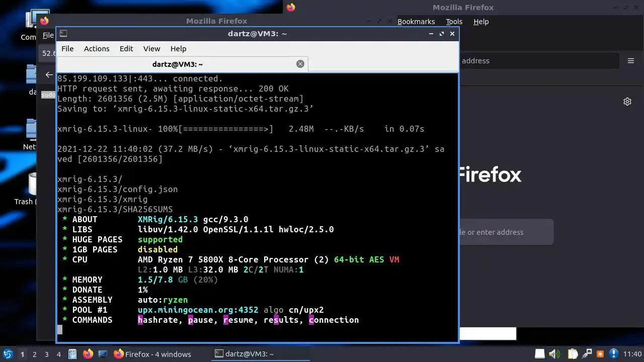Launch Firefox from taskbar quick launcher
Screen dimensions: 644x362
pos(88,354)
